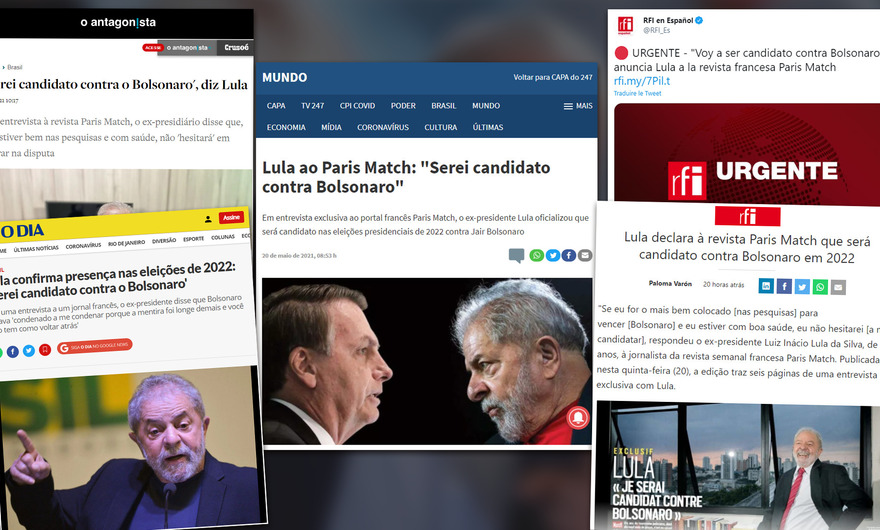Share the RFI article on LinkedIn
Screen dimensions: 880x530
[766, 286]
